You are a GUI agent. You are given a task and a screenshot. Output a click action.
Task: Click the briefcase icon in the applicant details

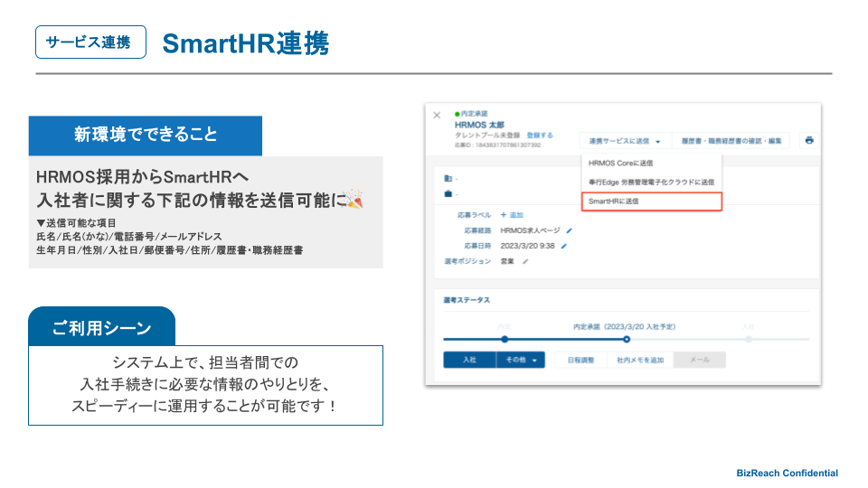tap(448, 193)
